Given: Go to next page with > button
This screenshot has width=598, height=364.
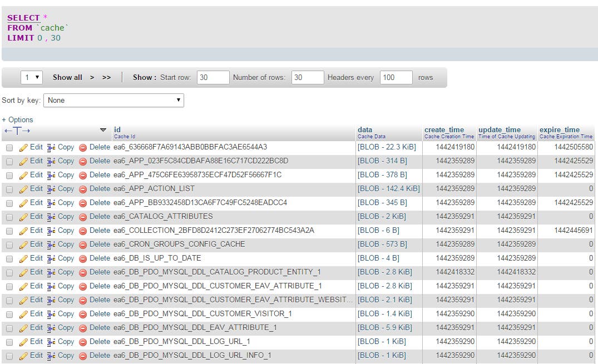Looking at the screenshot, I should tap(92, 77).
